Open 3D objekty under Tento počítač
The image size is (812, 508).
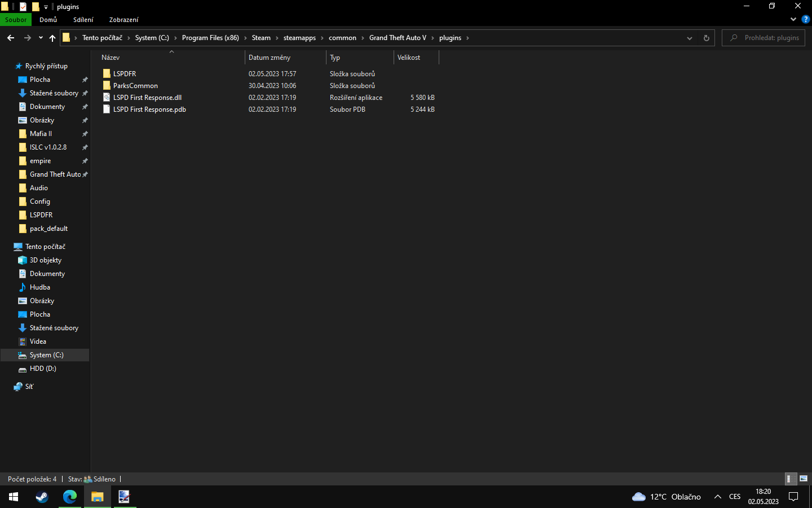click(x=46, y=260)
